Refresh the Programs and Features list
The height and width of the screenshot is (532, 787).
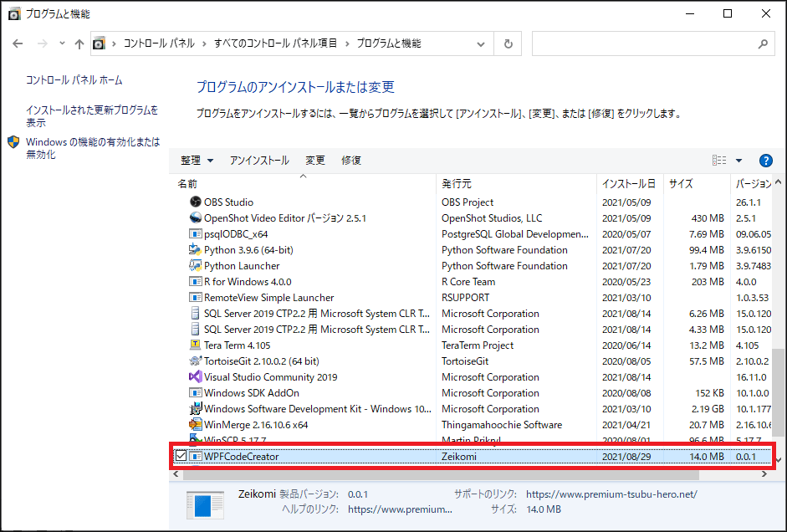tap(508, 43)
